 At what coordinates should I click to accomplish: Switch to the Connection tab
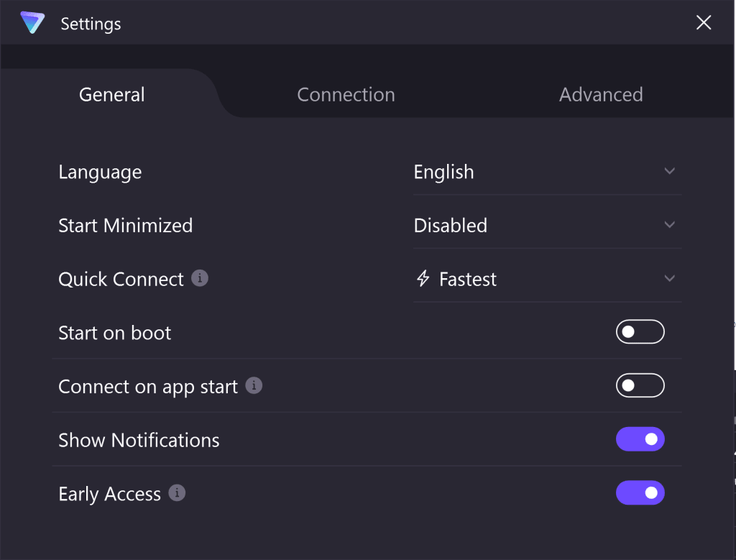(346, 94)
